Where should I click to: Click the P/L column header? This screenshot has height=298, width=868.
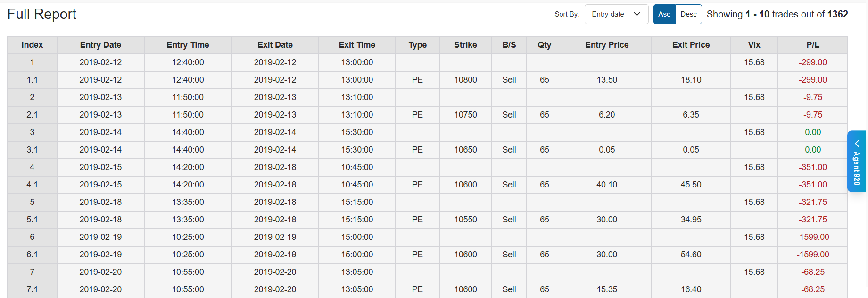[x=812, y=45]
